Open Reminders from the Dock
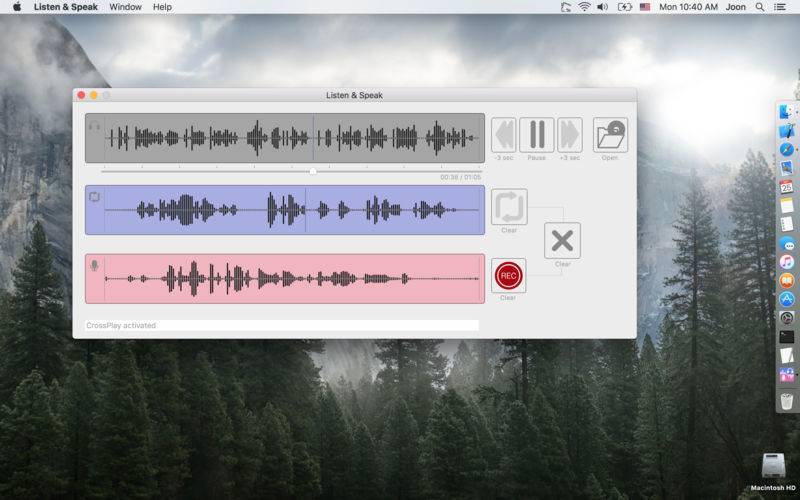Image resolution: width=800 pixels, height=500 pixels. click(787, 224)
